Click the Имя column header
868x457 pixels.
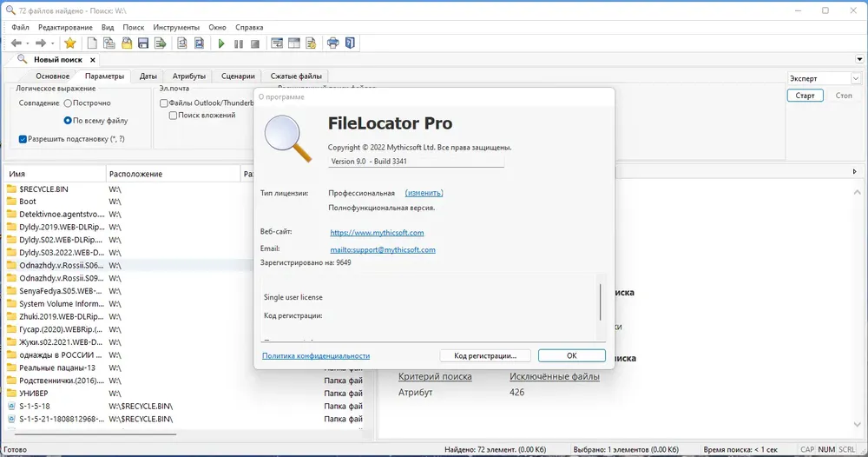click(55, 174)
